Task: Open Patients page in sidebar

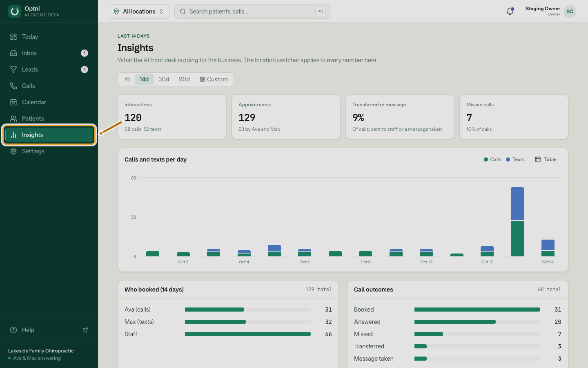Action: (x=49, y=119)
